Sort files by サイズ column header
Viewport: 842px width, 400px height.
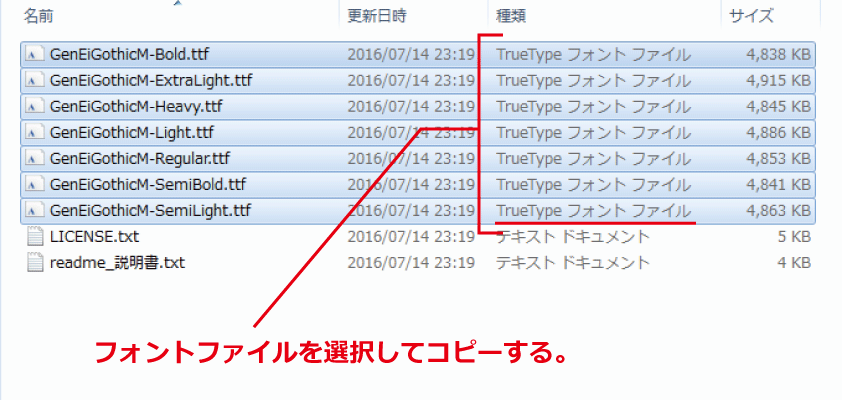click(x=751, y=16)
